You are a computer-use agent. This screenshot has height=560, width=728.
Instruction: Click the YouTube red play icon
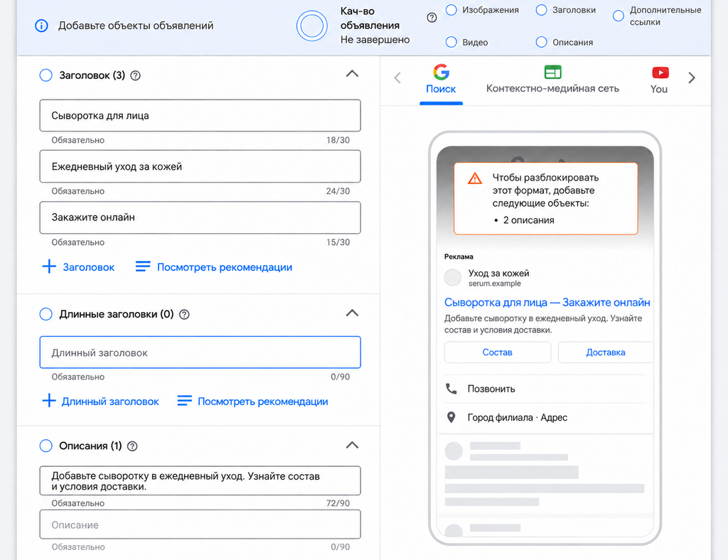660,72
